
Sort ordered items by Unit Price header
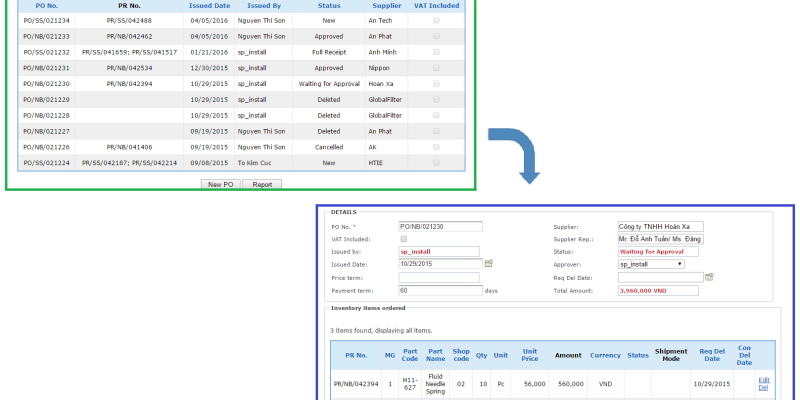click(x=530, y=355)
